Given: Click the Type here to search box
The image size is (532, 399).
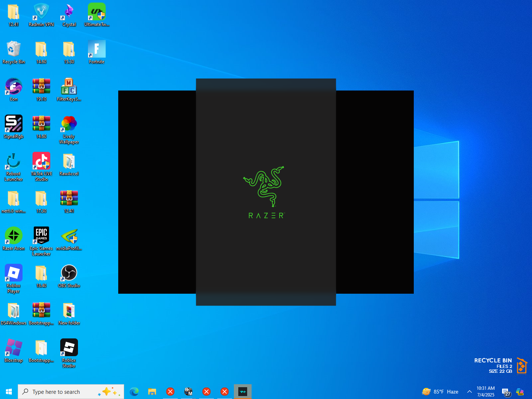Looking at the screenshot, I should pyautogui.click(x=71, y=392).
